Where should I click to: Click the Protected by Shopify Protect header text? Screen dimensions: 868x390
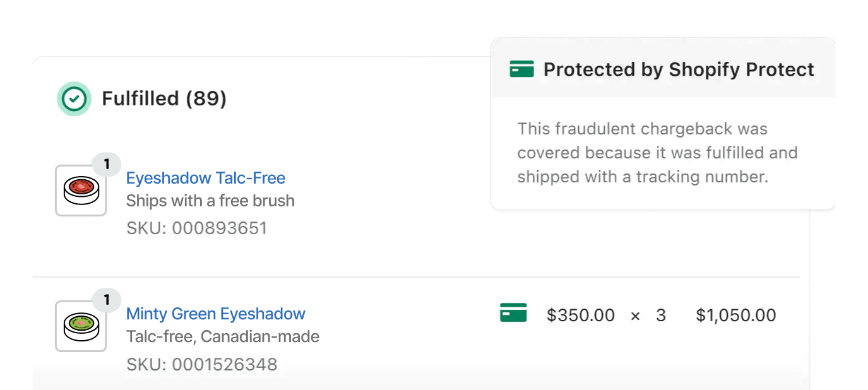[680, 69]
